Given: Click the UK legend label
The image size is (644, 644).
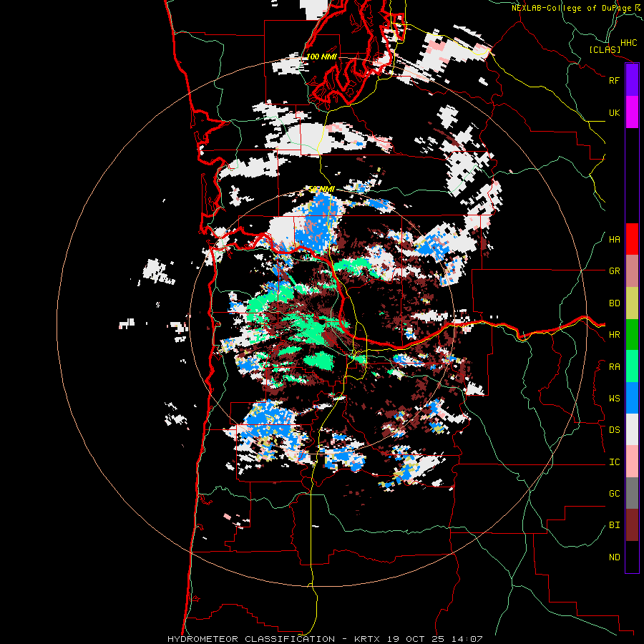Looking at the screenshot, I should point(614,112).
